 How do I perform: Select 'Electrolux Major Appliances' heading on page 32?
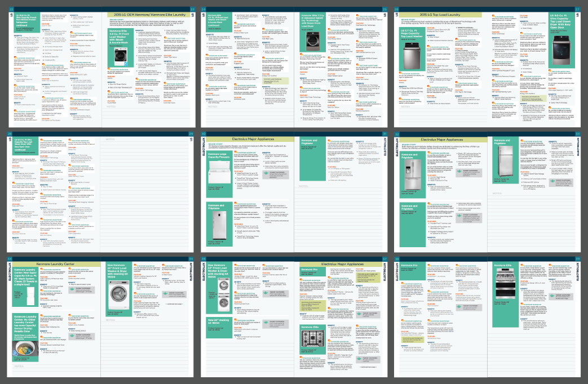coord(442,140)
